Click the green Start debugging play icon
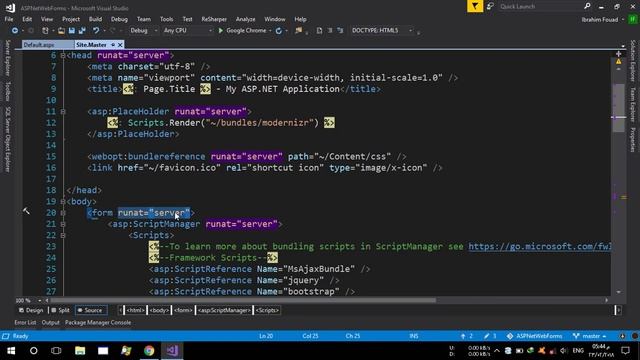Screen dimensions: 640x360 (x=221, y=31)
